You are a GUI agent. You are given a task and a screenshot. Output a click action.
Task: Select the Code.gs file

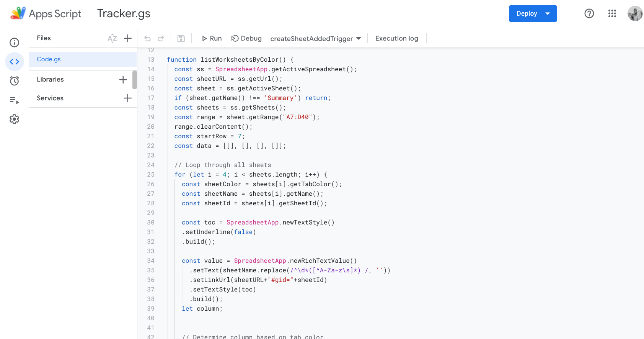pos(49,59)
